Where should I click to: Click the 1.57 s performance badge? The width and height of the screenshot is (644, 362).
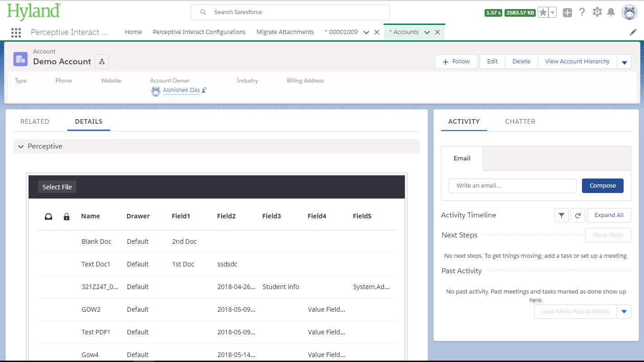point(493,13)
